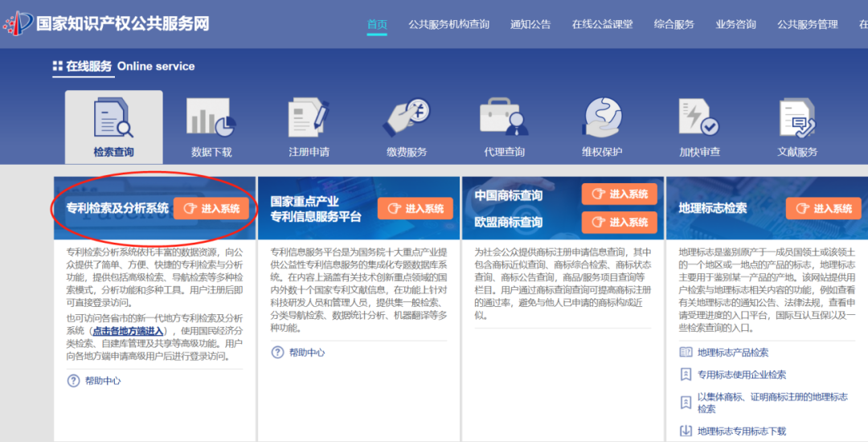This screenshot has width=868, height=442.
Task: Go to the 在线公益课堂 menu item
Action: click(x=602, y=24)
